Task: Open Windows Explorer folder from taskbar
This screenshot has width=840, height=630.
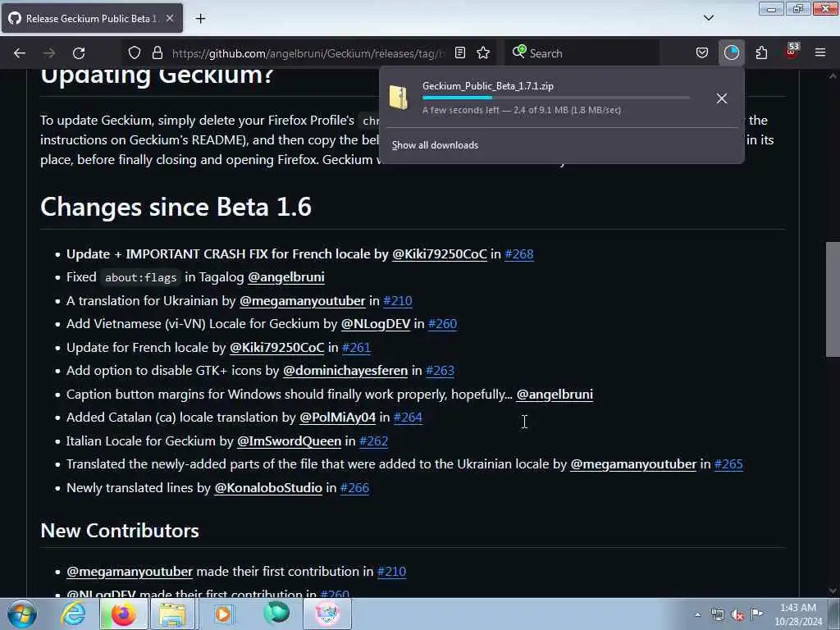Action: [x=172, y=614]
